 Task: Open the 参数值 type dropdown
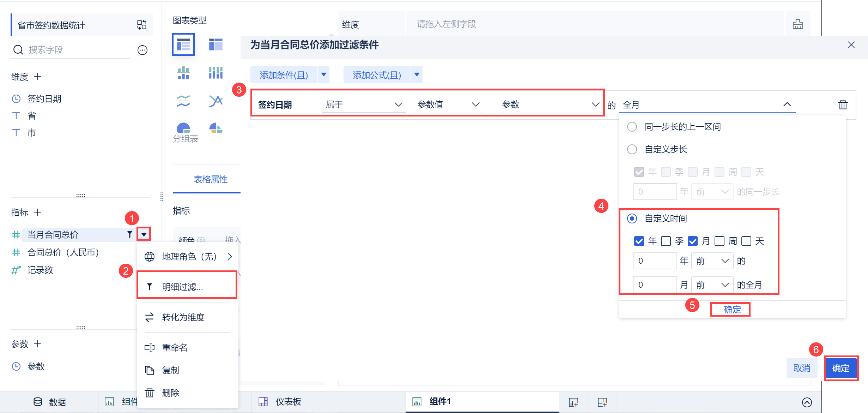[448, 104]
